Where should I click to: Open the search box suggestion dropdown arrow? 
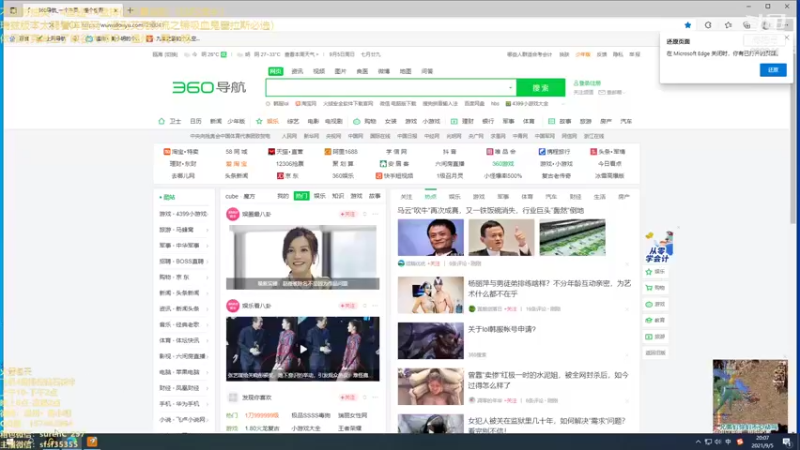click(510, 88)
